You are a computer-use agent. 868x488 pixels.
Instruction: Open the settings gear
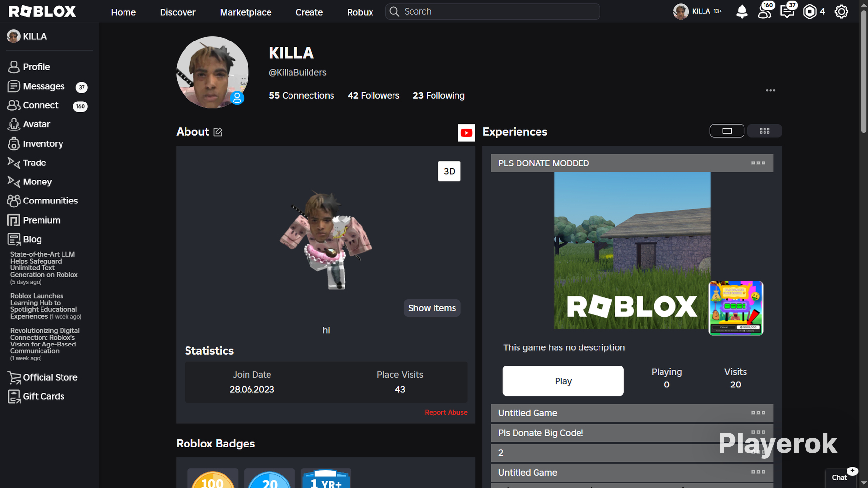(x=841, y=11)
